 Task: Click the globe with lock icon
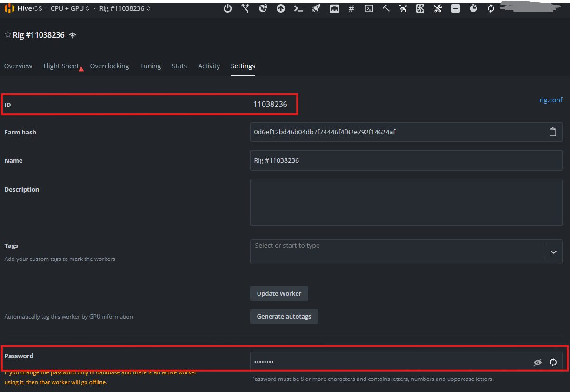263,8
